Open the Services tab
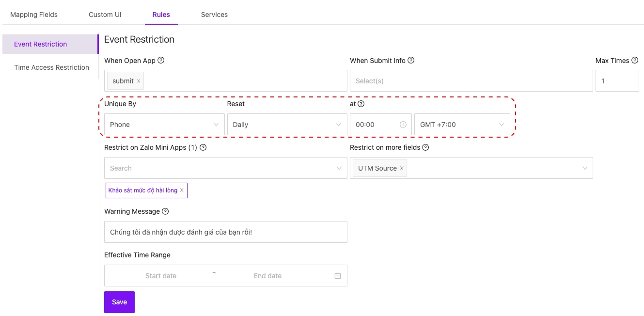Viewport: 644px width, 316px height. pos(214,15)
